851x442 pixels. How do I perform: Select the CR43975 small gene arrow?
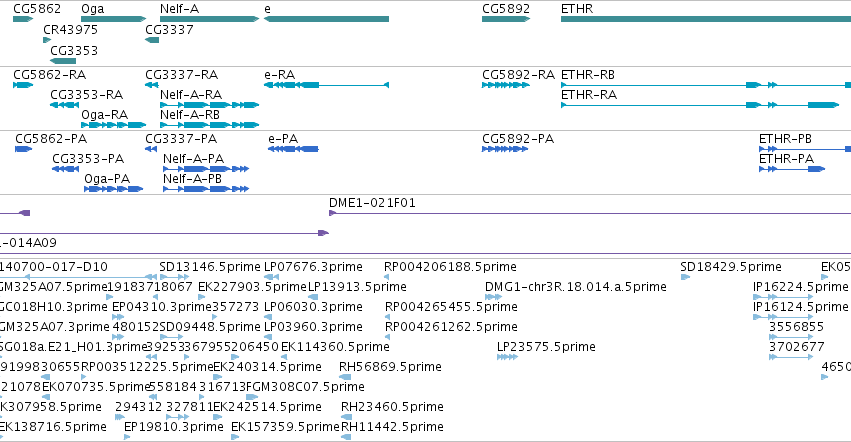coord(47,40)
